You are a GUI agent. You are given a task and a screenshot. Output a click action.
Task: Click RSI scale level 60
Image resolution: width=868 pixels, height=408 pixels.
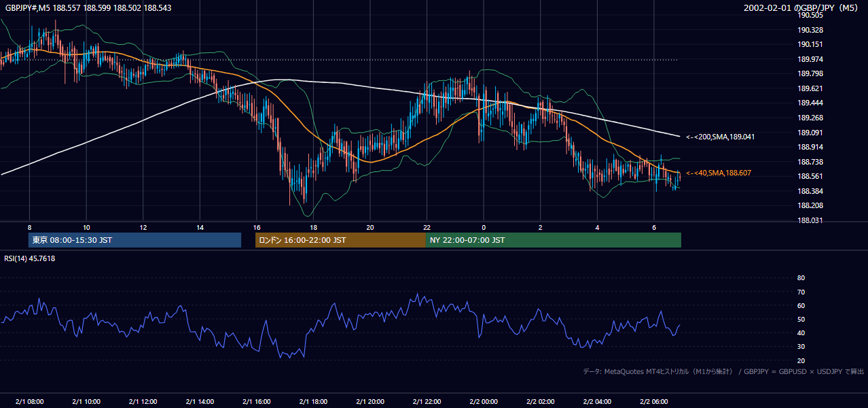(801, 305)
